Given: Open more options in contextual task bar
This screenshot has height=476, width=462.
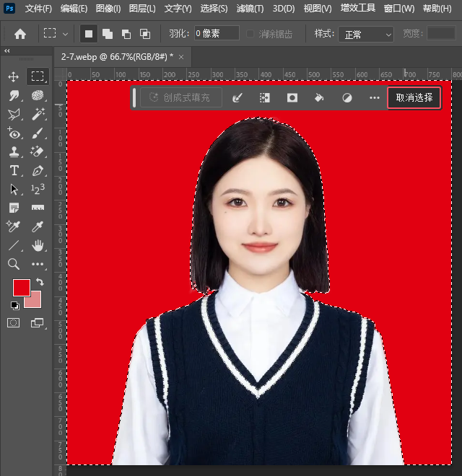Looking at the screenshot, I should [374, 98].
